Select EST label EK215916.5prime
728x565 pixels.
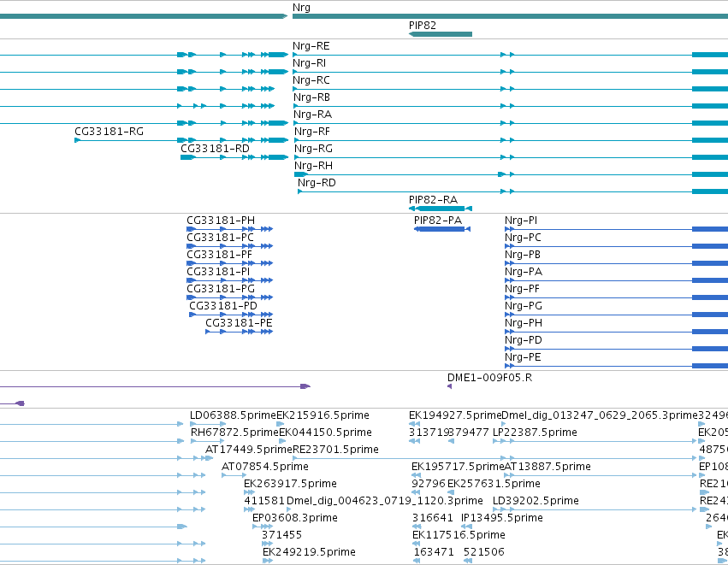(x=323, y=415)
